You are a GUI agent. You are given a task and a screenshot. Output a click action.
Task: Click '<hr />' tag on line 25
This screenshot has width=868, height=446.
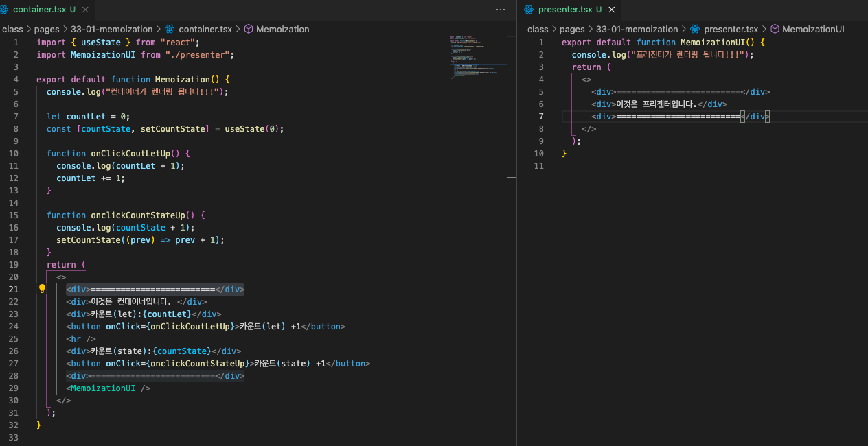(81, 338)
